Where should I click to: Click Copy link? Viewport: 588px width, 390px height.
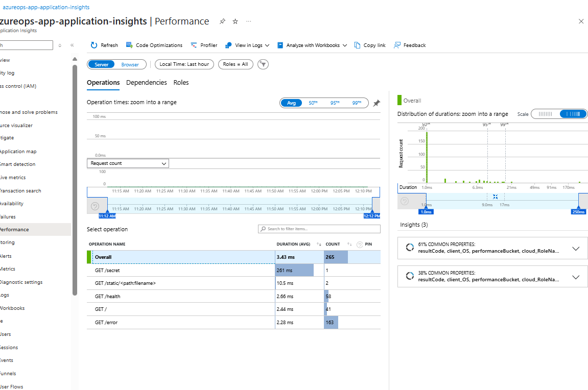tap(370, 45)
